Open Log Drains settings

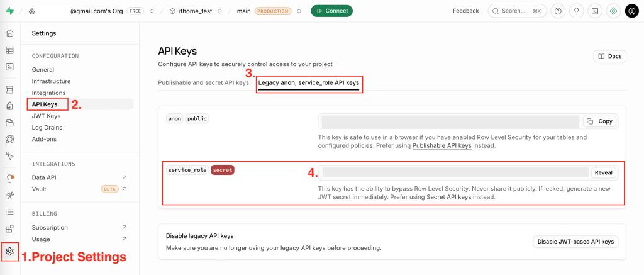(47, 127)
